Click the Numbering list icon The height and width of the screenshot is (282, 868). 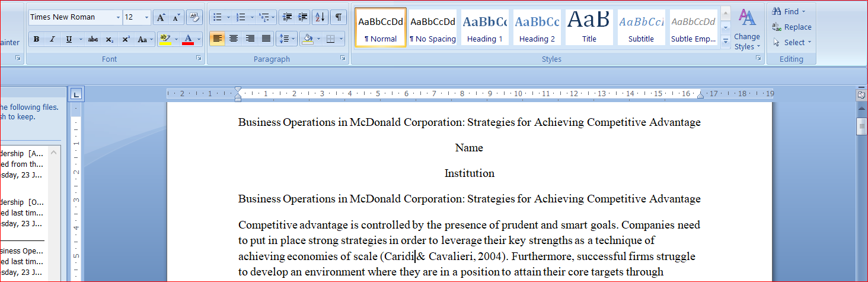tap(241, 17)
